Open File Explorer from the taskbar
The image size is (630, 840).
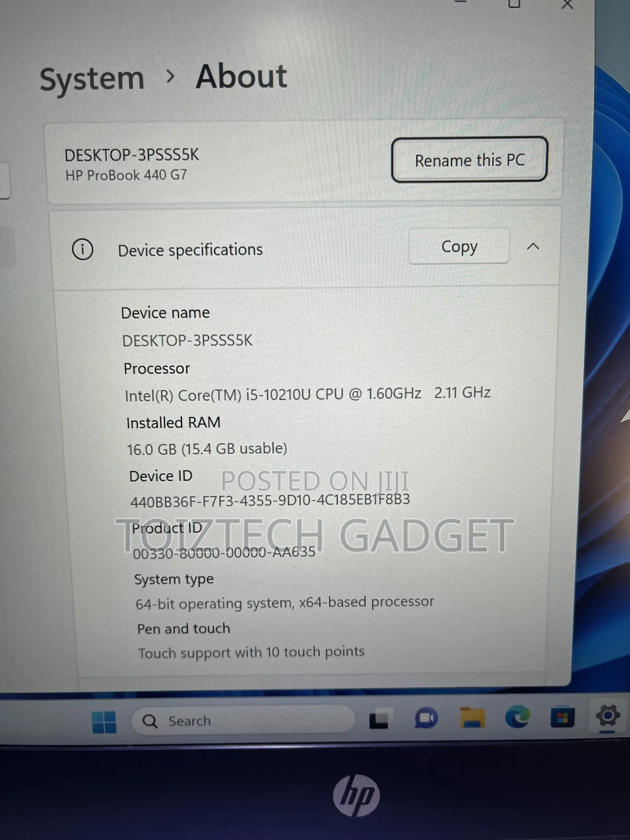click(x=472, y=718)
